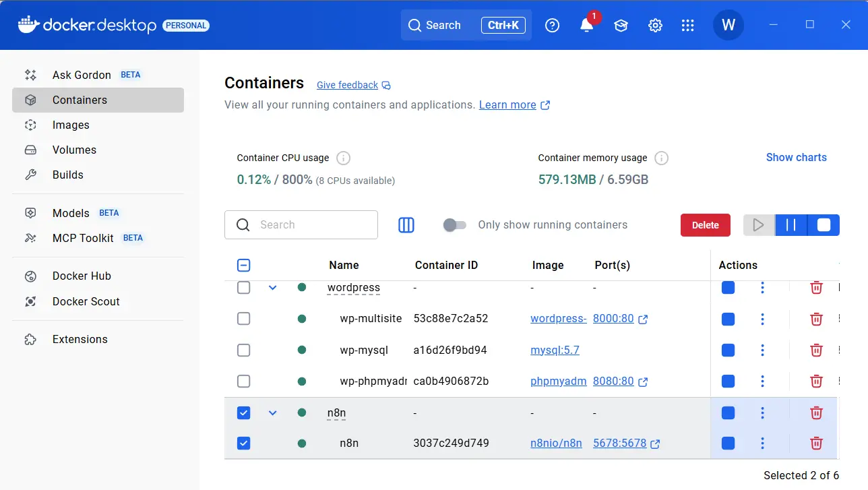Toggle the select-all header checkbox
868x490 pixels.
point(244,265)
